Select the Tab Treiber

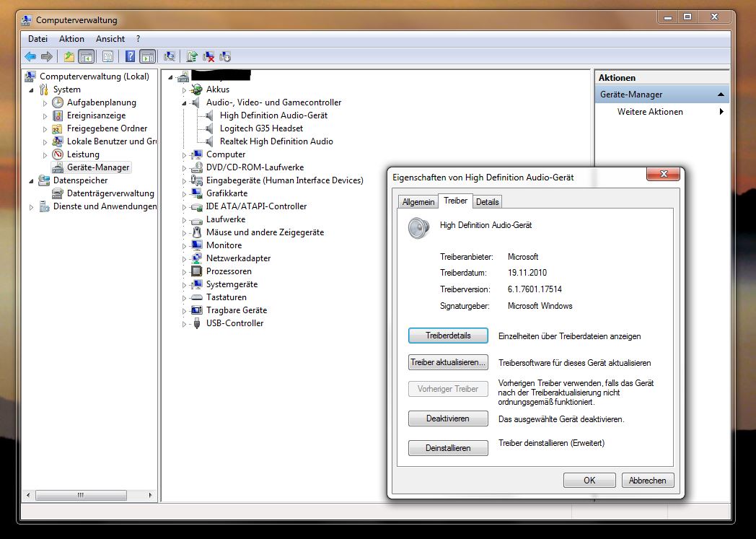pyautogui.click(x=455, y=201)
